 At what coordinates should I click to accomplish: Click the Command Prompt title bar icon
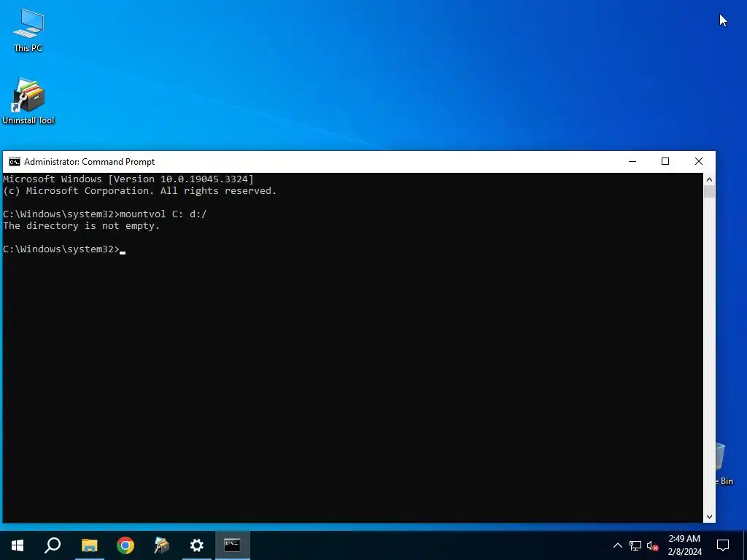(x=15, y=161)
